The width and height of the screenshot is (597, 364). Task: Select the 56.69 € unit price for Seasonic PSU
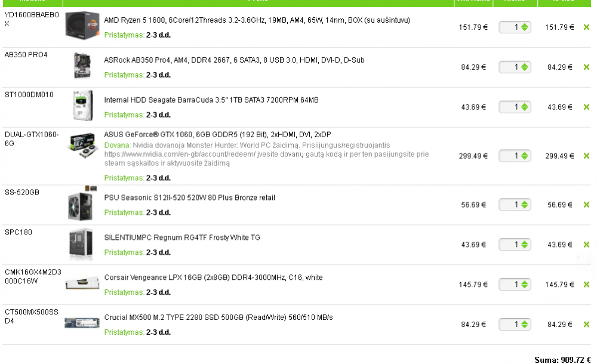click(x=473, y=205)
